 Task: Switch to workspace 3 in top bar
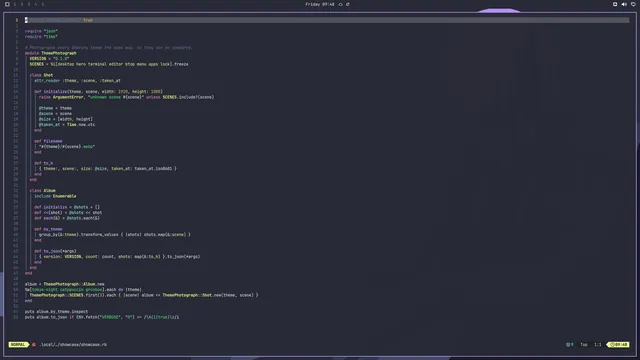coord(29,4)
